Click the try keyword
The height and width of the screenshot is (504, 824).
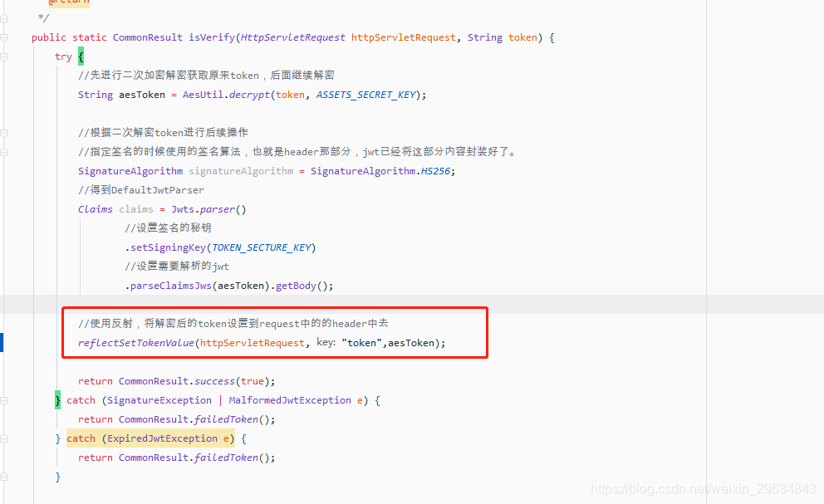(x=63, y=56)
